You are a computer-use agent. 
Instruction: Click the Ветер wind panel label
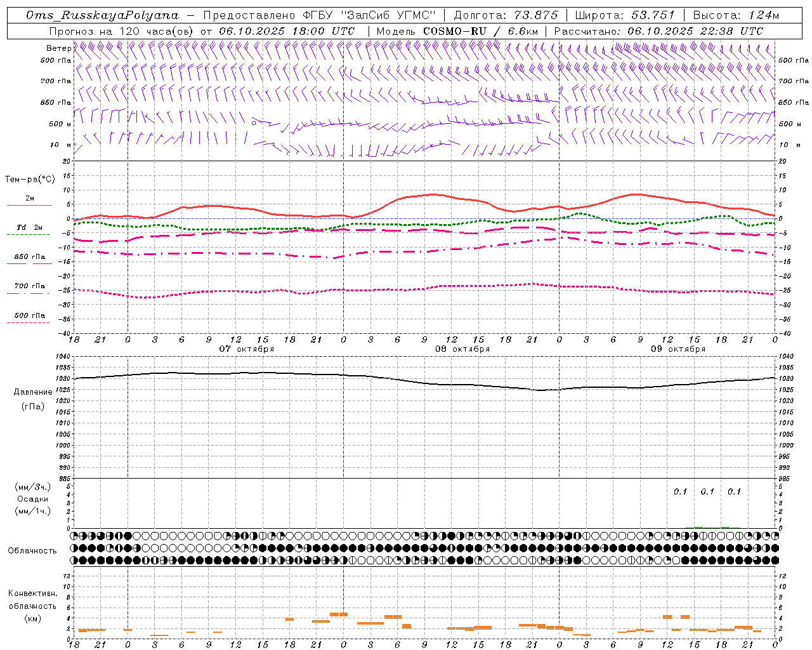pyautogui.click(x=59, y=48)
